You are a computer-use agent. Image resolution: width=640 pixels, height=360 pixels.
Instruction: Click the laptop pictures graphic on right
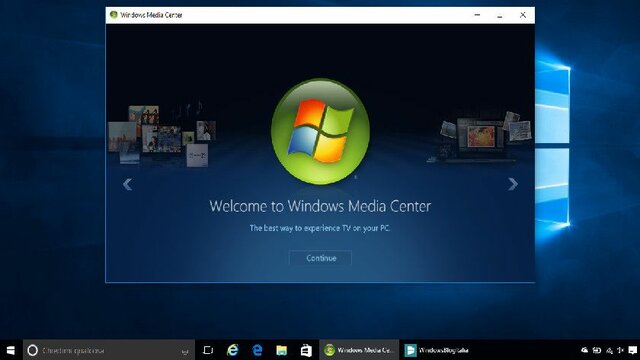(x=480, y=137)
